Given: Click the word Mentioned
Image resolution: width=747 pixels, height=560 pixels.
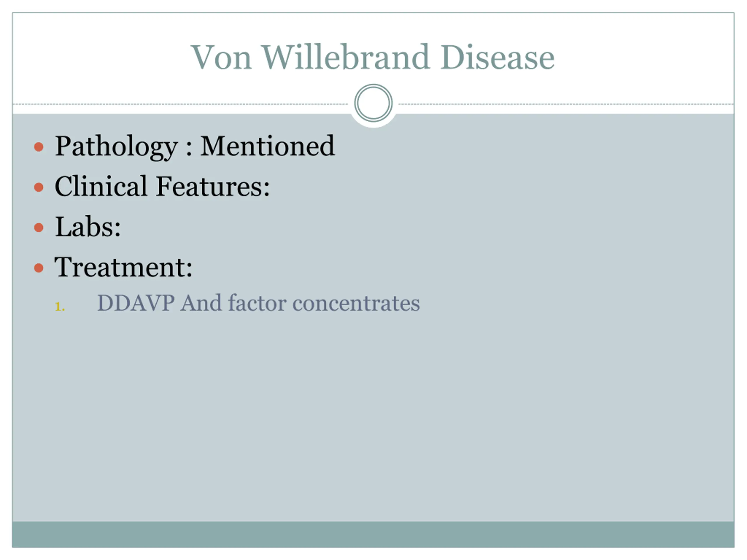Looking at the screenshot, I should (268, 146).
